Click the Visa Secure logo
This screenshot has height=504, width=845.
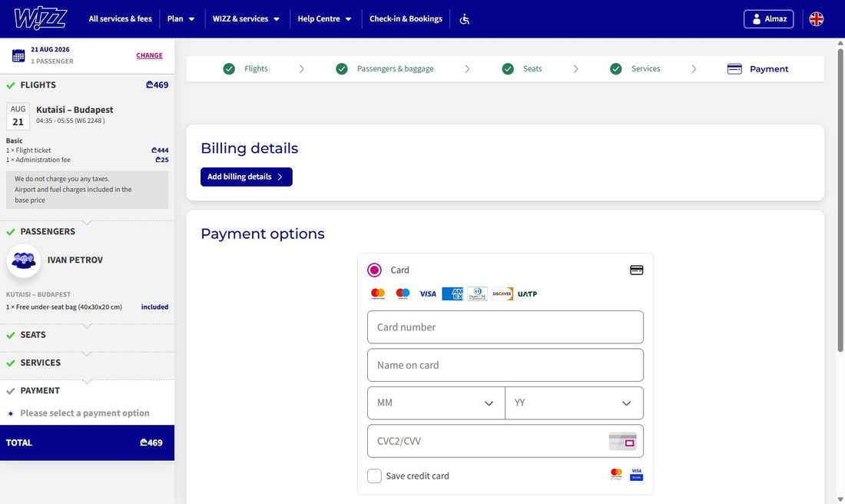[637, 474]
